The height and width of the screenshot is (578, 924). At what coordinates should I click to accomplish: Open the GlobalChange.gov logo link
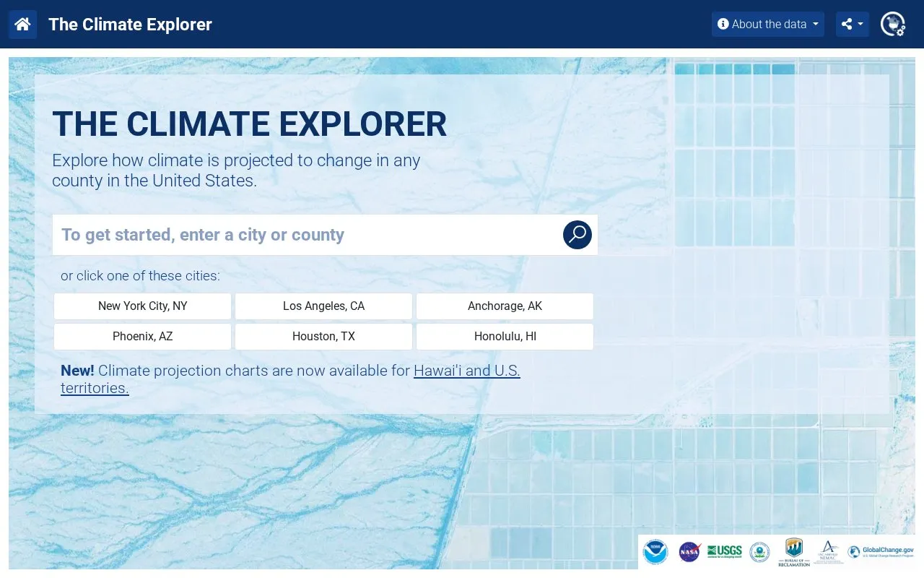(881, 552)
